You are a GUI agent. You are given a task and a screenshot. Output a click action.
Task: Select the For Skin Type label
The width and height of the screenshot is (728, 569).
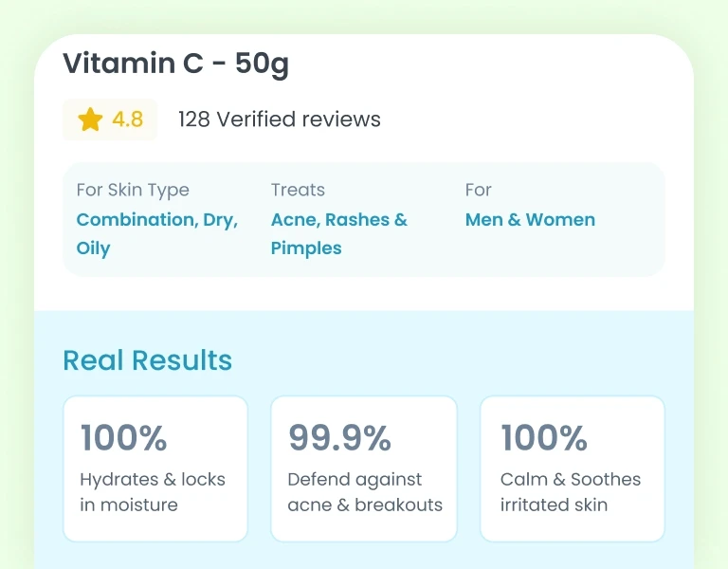point(133,190)
